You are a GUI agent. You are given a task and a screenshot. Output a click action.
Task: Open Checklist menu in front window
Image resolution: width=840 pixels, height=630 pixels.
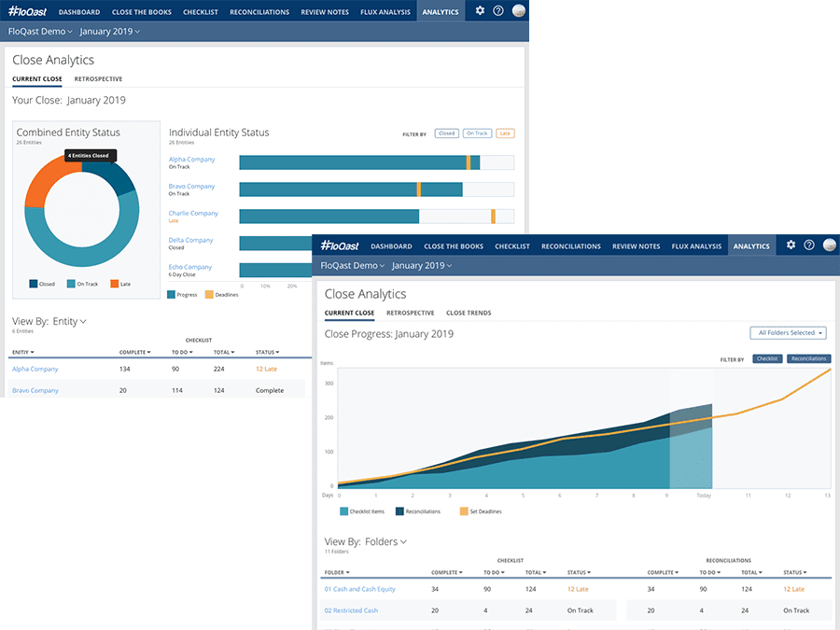[512, 245]
